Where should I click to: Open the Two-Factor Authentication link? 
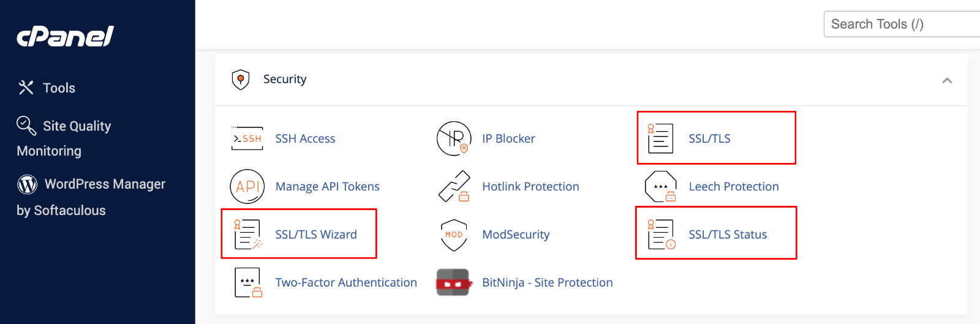[x=346, y=282]
